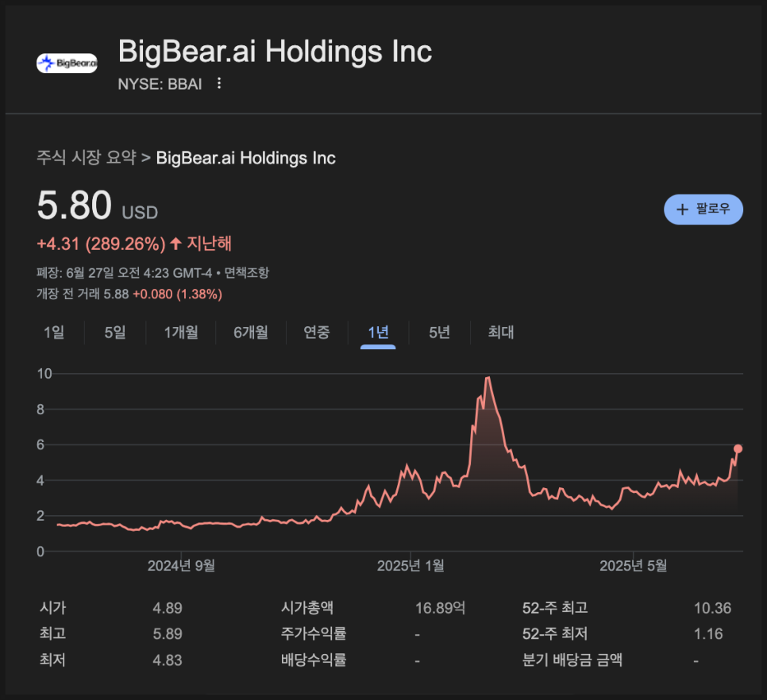Show the 5년 chart range

pyautogui.click(x=439, y=333)
